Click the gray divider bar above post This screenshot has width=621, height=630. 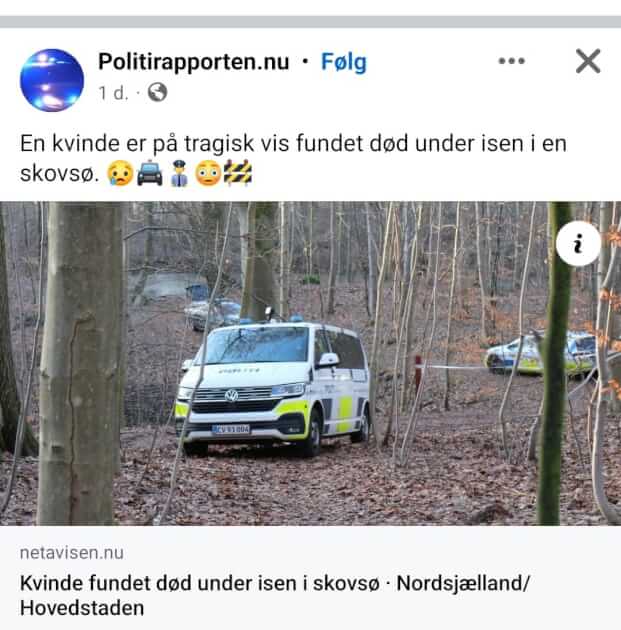[310, 22]
